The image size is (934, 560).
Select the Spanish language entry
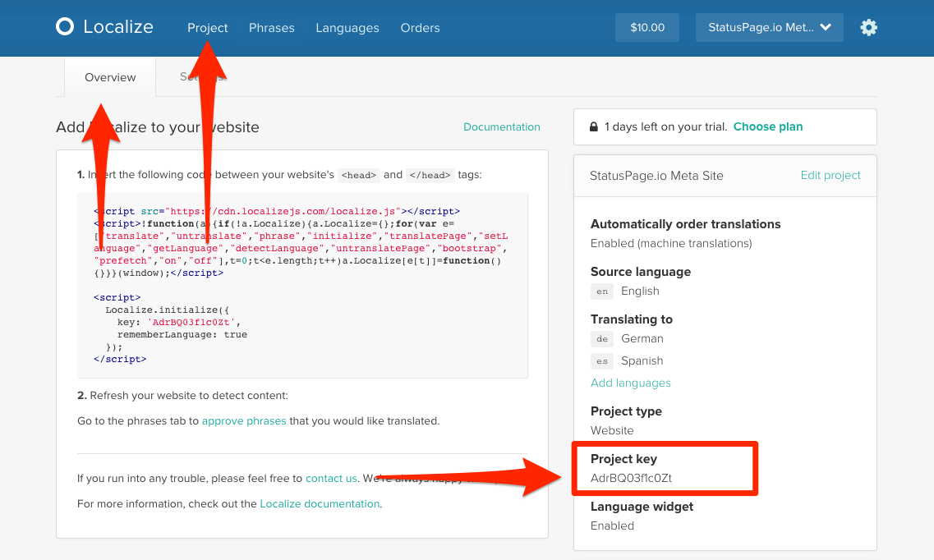point(642,360)
